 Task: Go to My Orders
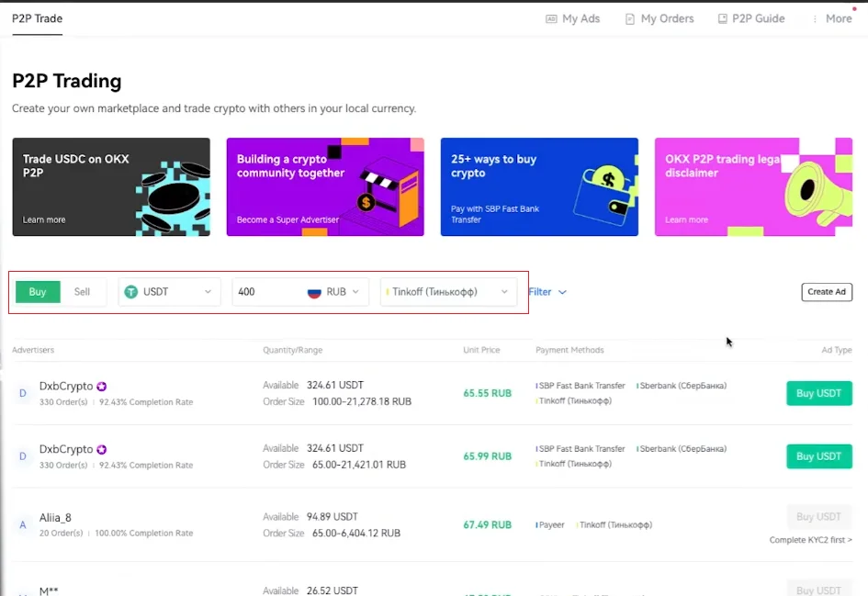pos(659,18)
